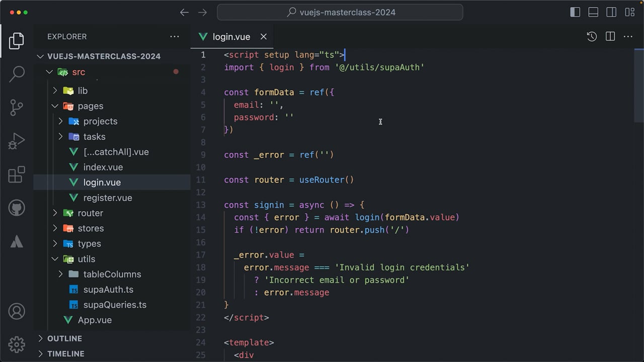644x362 pixels.
Task: Open supaQueries.ts file
Action: click(x=112, y=305)
